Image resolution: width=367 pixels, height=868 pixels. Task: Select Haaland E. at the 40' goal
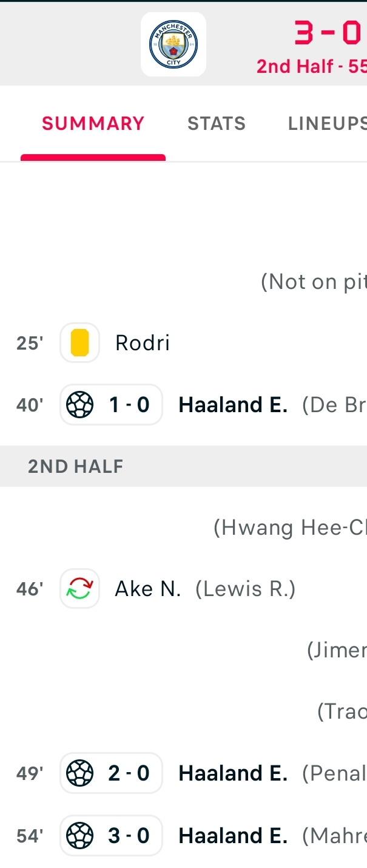coord(233,405)
